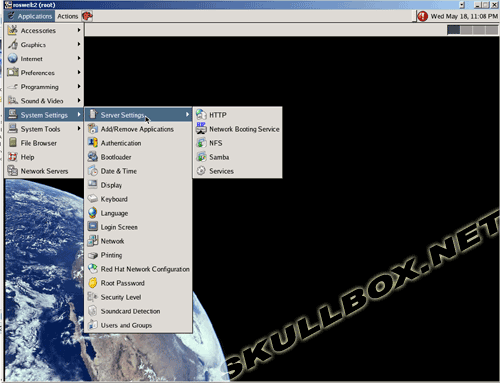500x383 pixels.
Task: Click the Bootloader icon
Action: tap(93, 157)
